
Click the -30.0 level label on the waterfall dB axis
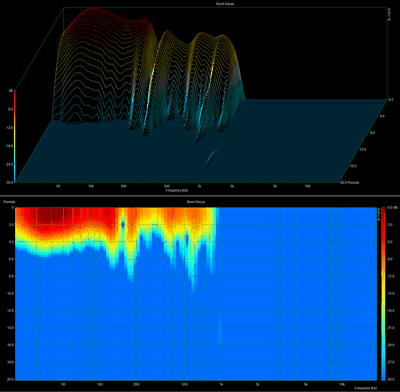(9, 182)
